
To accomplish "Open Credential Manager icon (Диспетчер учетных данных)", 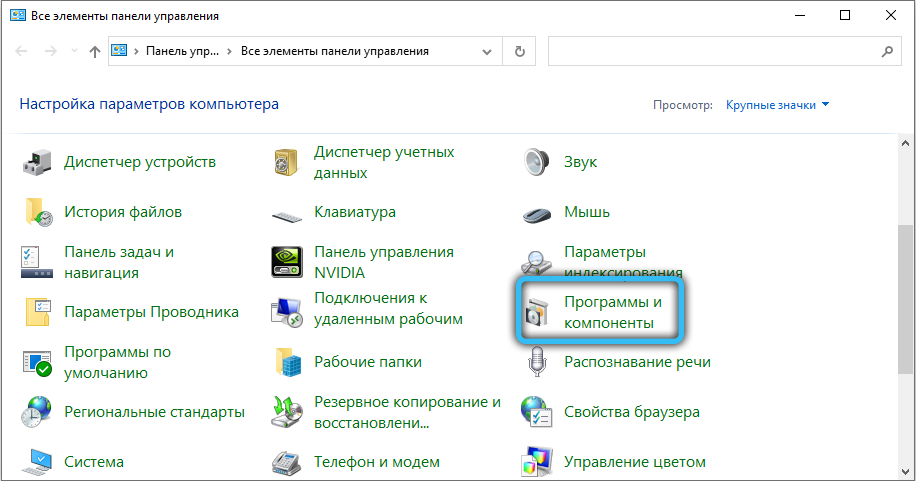I will click(288, 162).
